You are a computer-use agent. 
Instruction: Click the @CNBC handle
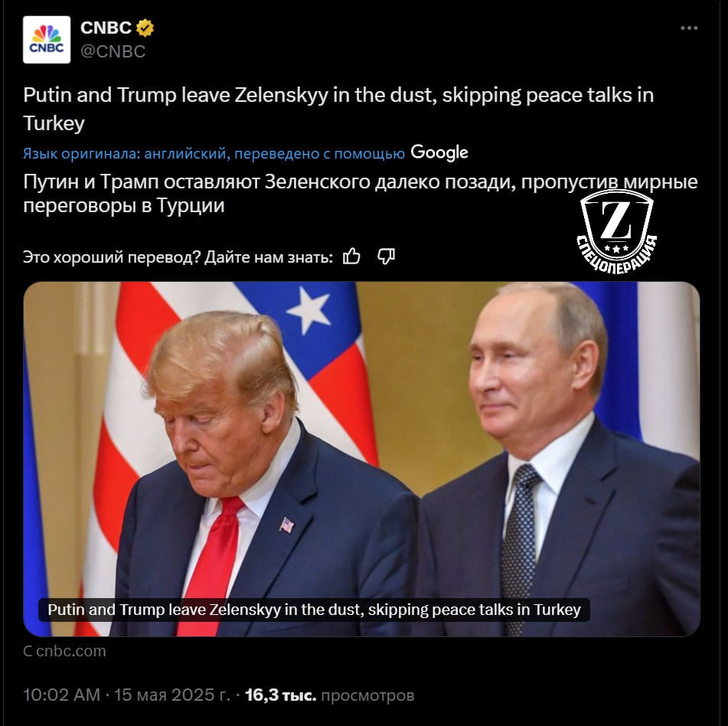pyautogui.click(x=113, y=51)
